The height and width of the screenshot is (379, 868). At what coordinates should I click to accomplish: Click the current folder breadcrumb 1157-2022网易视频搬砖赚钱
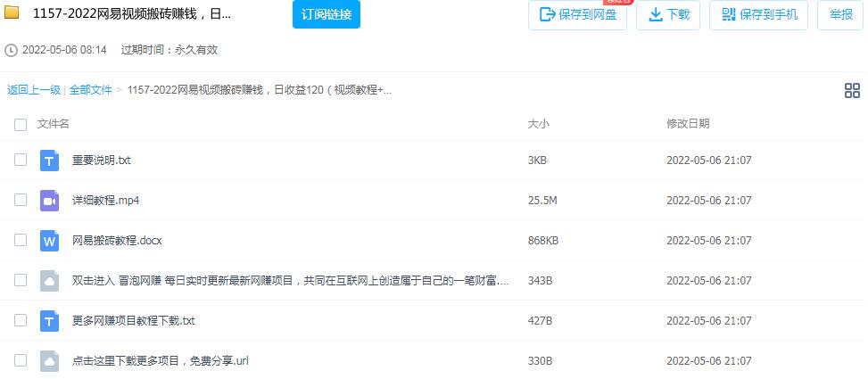click(x=260, y=90)
